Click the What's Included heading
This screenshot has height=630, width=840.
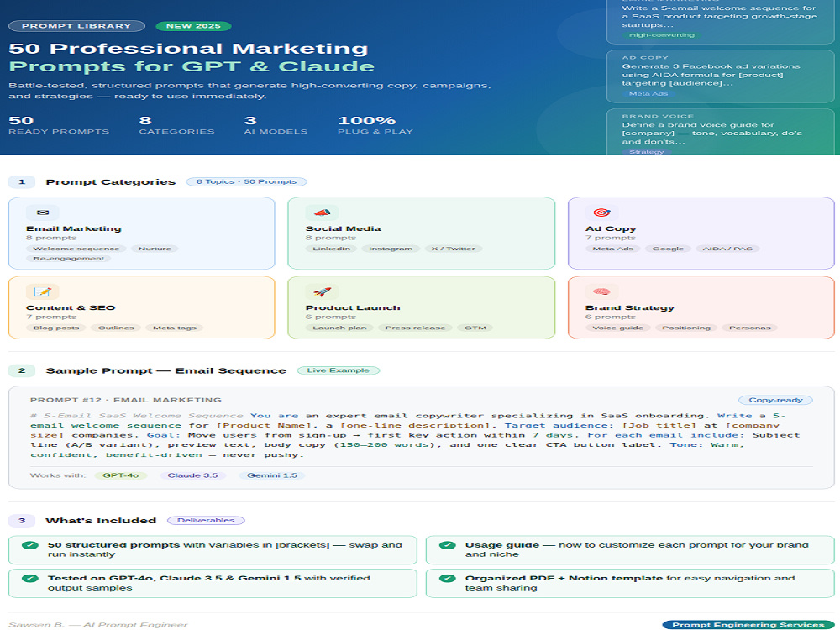(x=102, y=520)
